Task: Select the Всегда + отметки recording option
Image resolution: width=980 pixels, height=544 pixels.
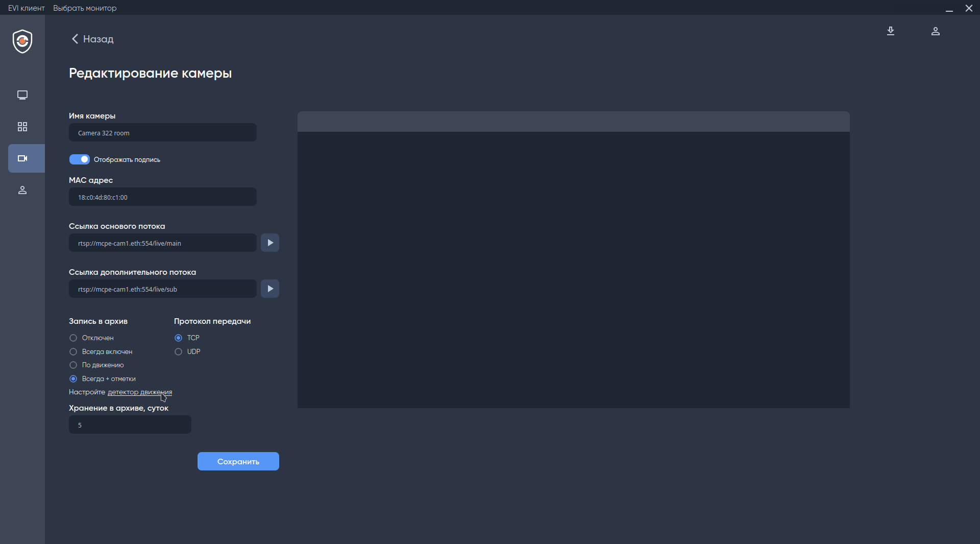Action: click(x=103, y=379)
